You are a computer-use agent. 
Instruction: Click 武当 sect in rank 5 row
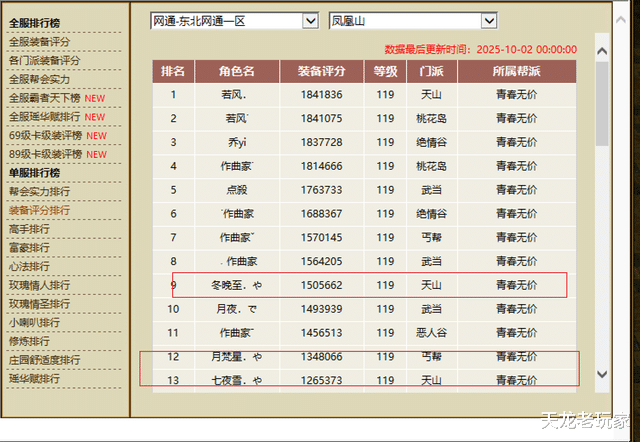[x=431, y=190]
